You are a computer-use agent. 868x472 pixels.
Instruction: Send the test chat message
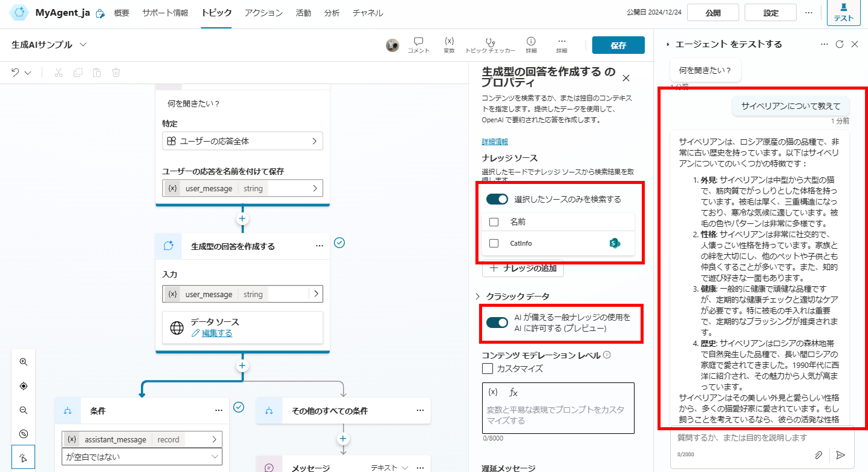(x=841, y=454)
